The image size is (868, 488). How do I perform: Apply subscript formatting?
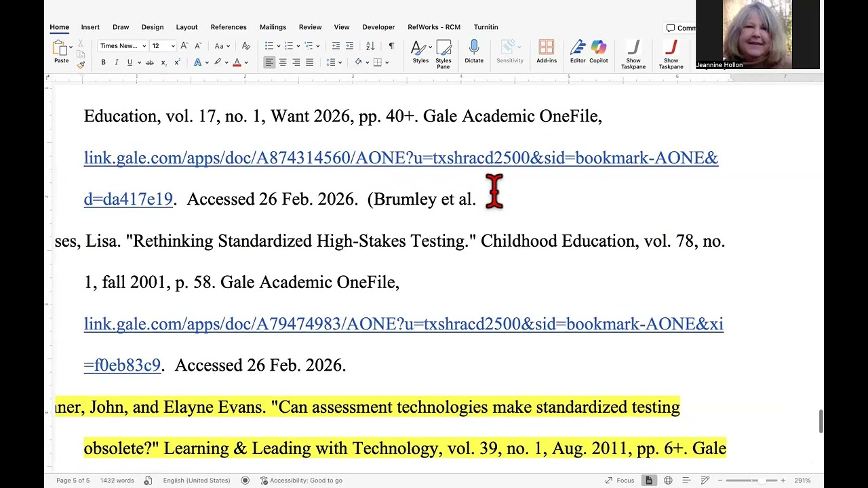point(163,62)
